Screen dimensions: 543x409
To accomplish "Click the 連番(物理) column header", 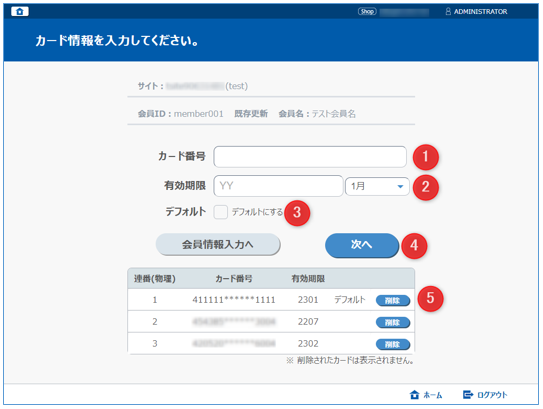I will (x=155, y=279).
